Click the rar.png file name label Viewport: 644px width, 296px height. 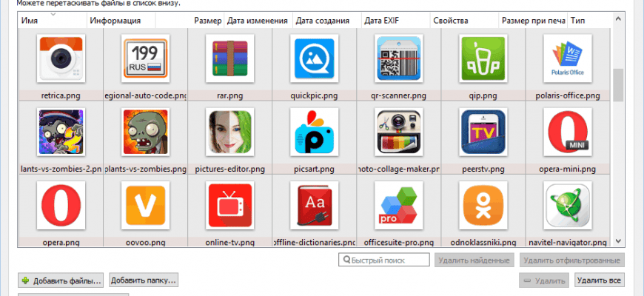[x=229, y=96]
